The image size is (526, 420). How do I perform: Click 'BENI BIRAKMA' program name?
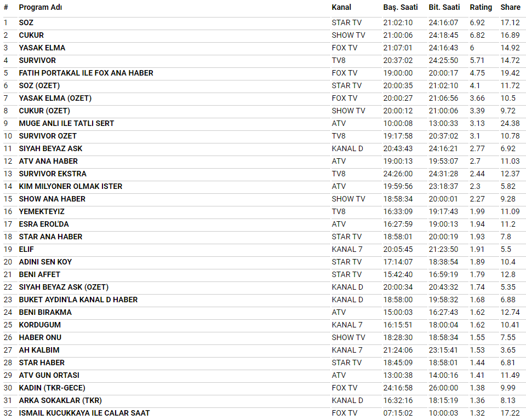click(45, 313)
